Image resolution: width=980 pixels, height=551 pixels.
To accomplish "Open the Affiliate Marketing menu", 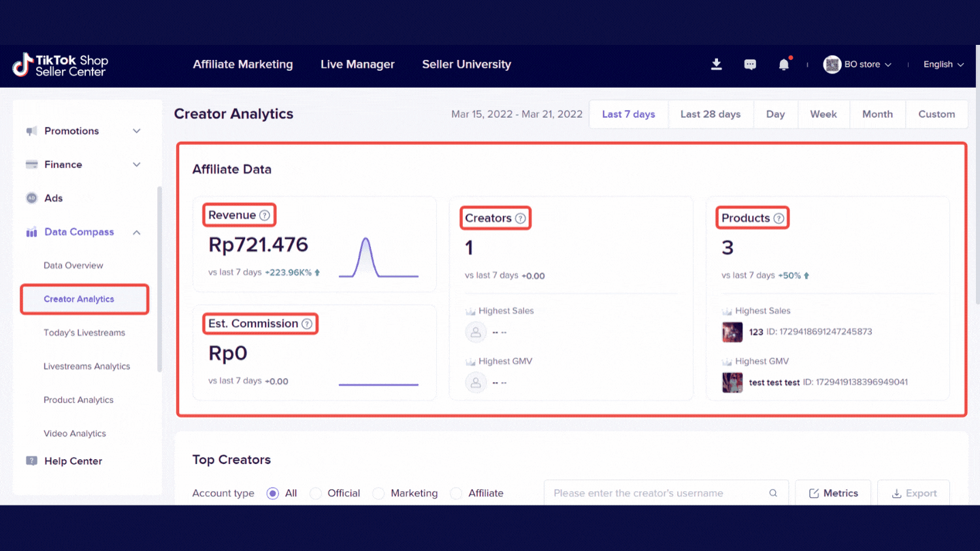I will pos(243,65).
